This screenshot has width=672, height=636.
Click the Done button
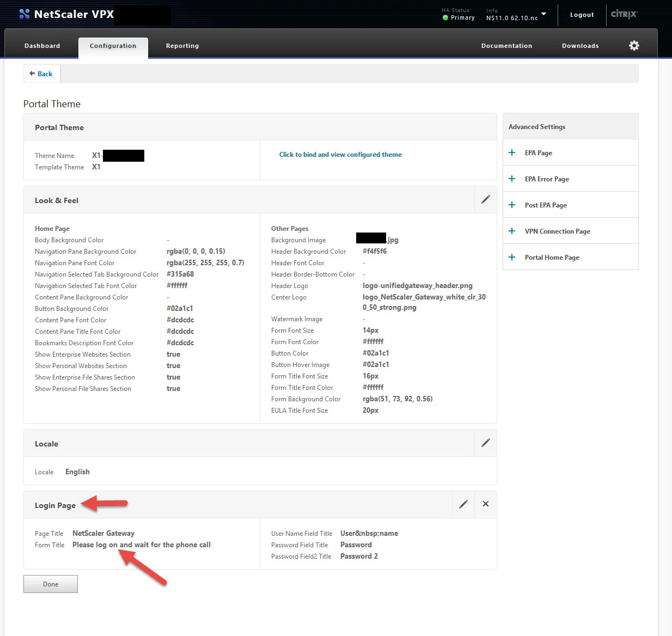51,584
